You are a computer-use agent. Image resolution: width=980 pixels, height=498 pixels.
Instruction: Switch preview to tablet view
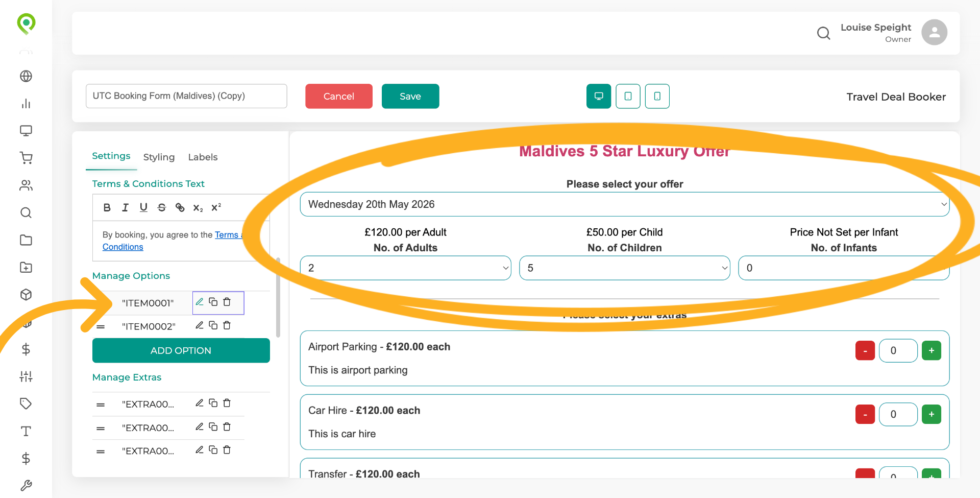[x=628, y=96]
